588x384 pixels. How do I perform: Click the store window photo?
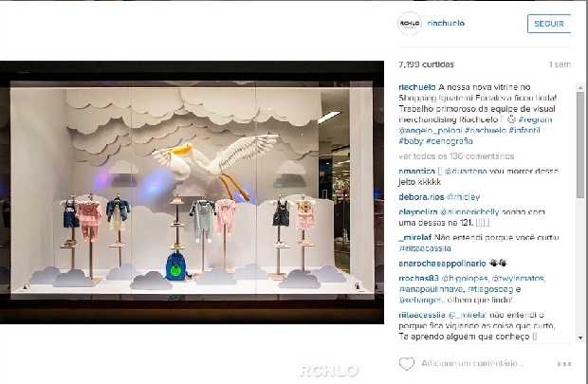pyautogui.click(x=192, y=192)
